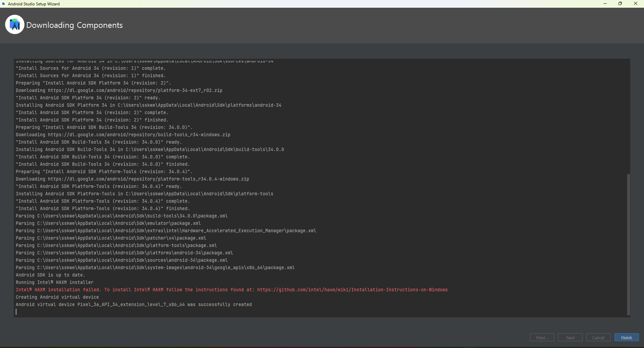Click the Parsing Hardware_Accelerated_Execution_Manager package.xml line

[x=166, y=231]
